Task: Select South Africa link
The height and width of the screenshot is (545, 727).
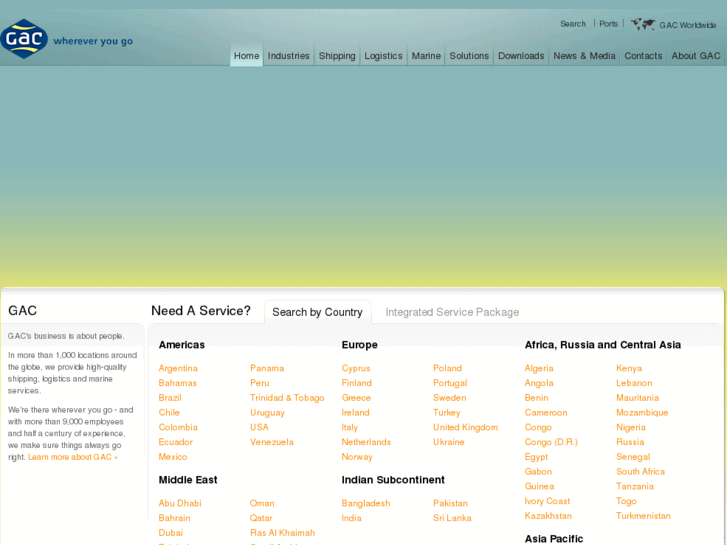Action: point(640,471)
